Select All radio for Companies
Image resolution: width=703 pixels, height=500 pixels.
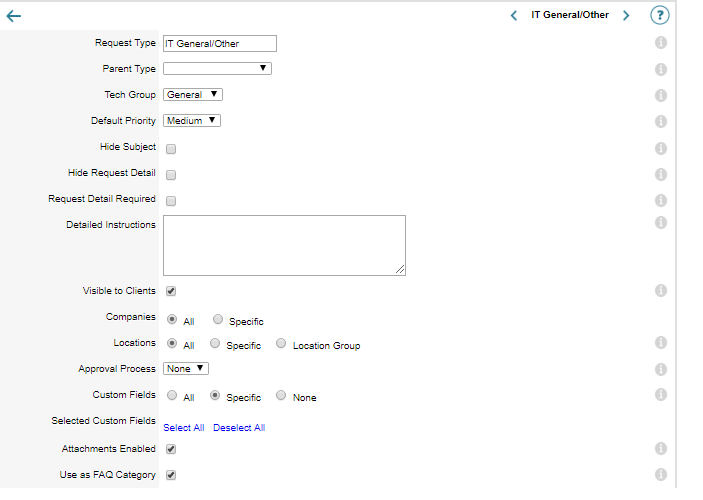(172, 319)
